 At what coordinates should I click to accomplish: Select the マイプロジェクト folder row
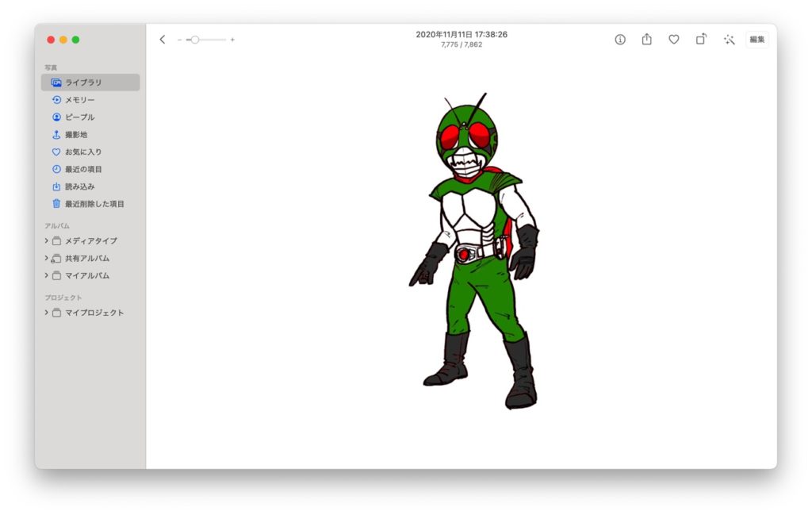click(x=90, y=313)
